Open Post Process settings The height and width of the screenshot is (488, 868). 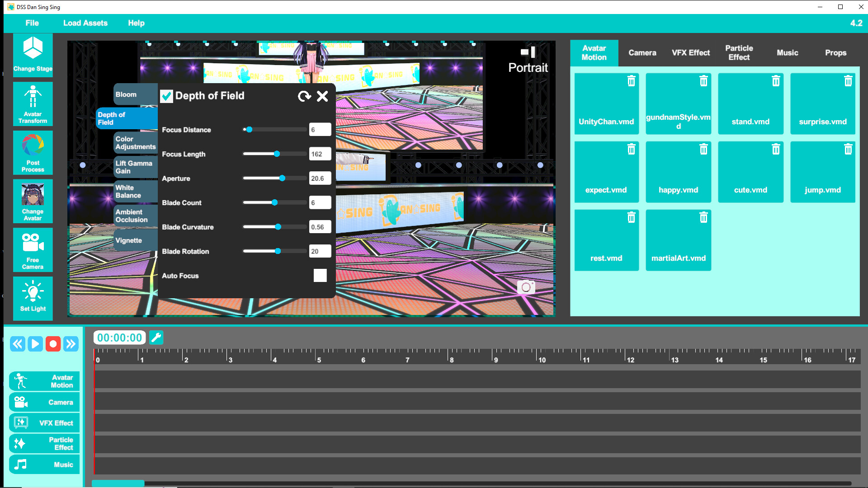[x=33, y=153]
